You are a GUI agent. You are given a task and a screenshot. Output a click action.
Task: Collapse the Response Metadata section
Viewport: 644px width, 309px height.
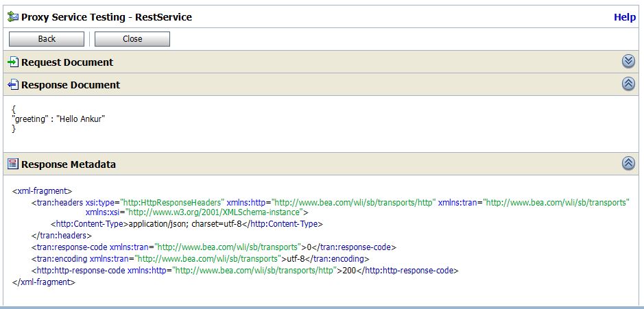pos(628,164)
